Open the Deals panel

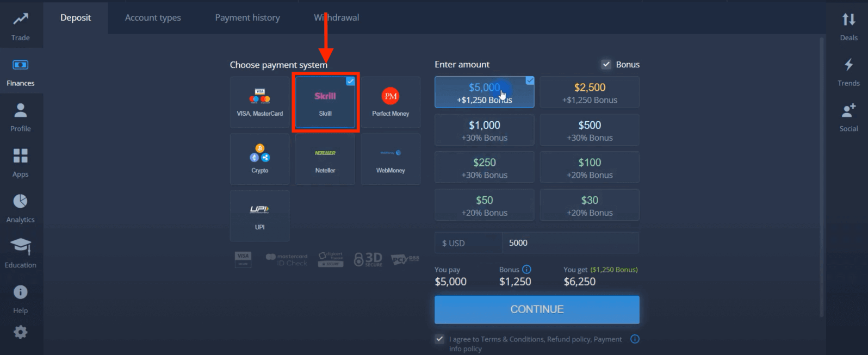tap(848, 26)
